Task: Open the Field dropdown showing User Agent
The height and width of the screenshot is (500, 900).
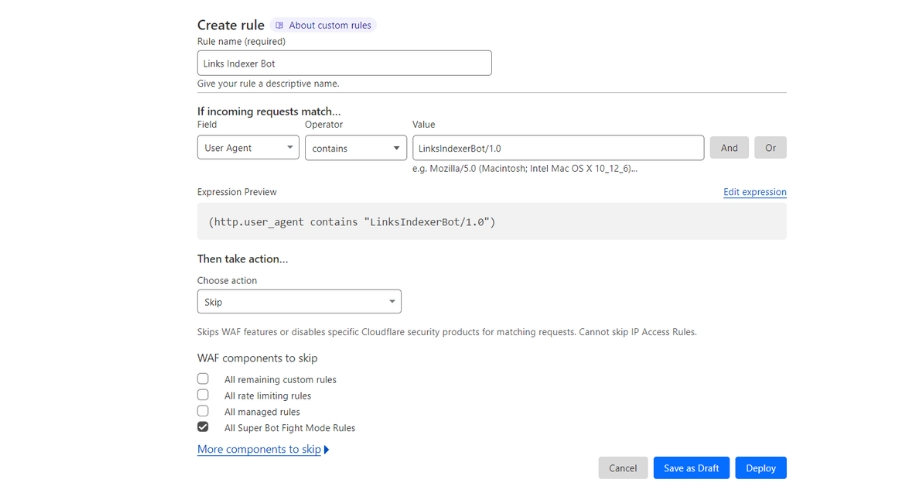Action: [x=248, y=148]
